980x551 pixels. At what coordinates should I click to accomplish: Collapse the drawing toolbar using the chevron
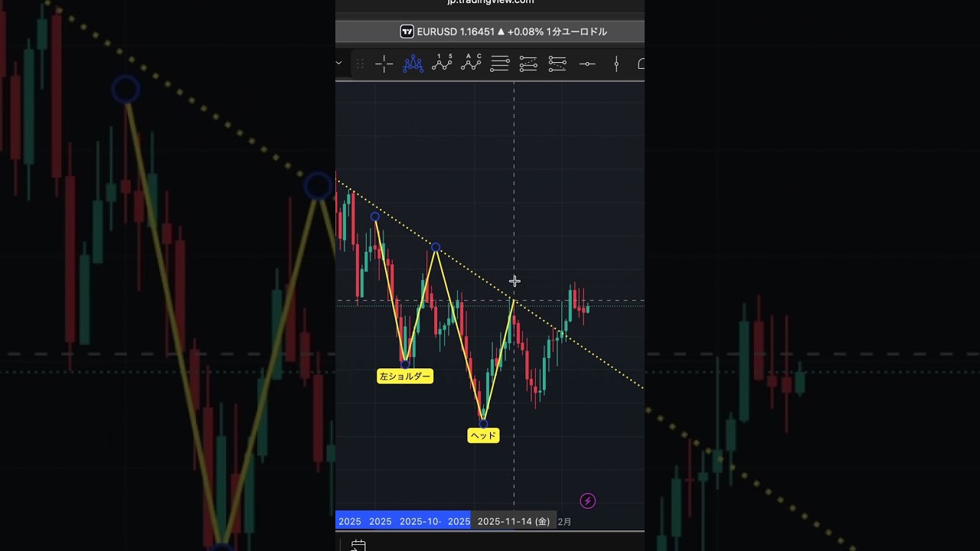click(x=339, y=64)
